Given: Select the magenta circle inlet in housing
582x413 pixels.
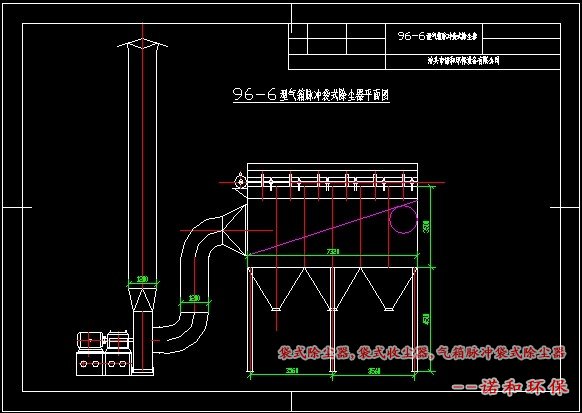Looking at the screenshot, I should coord(403,220).
